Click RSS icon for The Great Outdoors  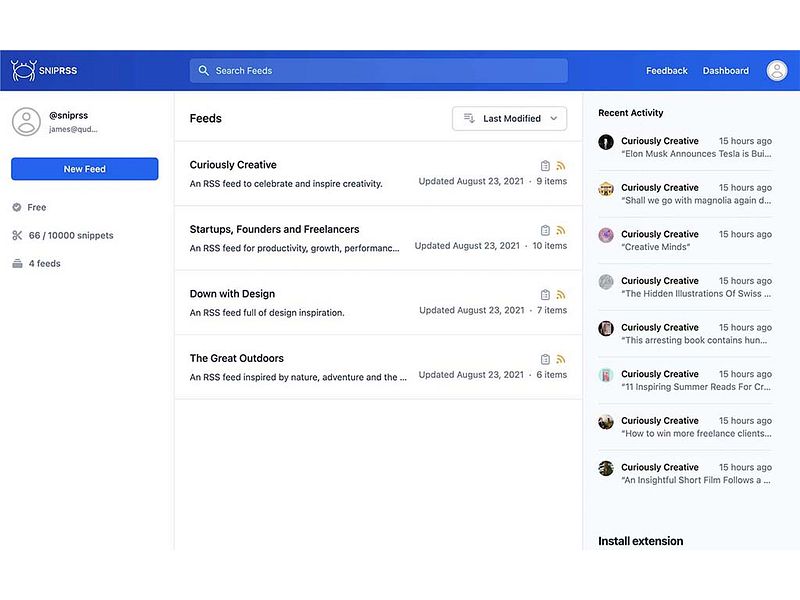[561, 359]
